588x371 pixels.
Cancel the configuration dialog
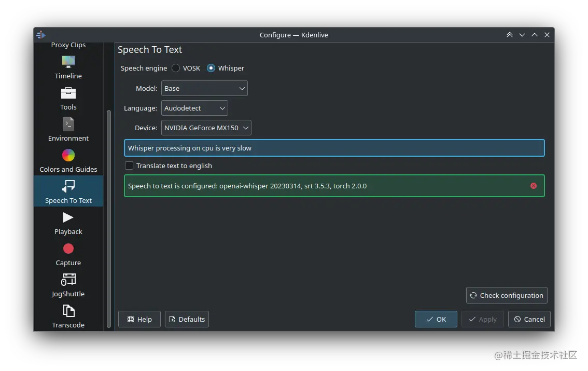(x=529, y=319)
